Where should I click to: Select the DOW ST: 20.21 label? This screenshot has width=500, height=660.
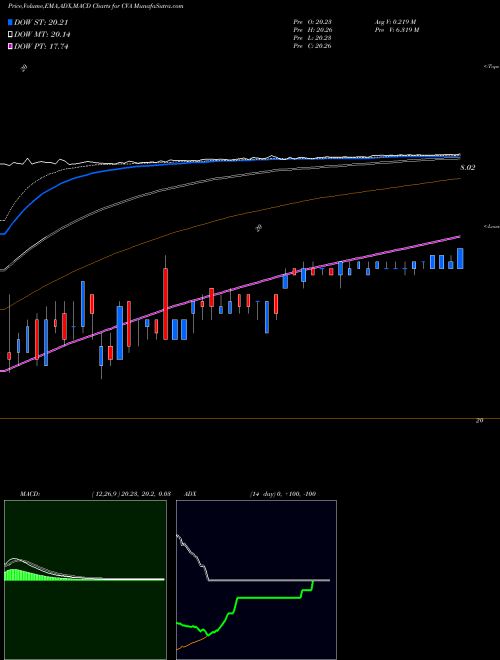point(41,23)
